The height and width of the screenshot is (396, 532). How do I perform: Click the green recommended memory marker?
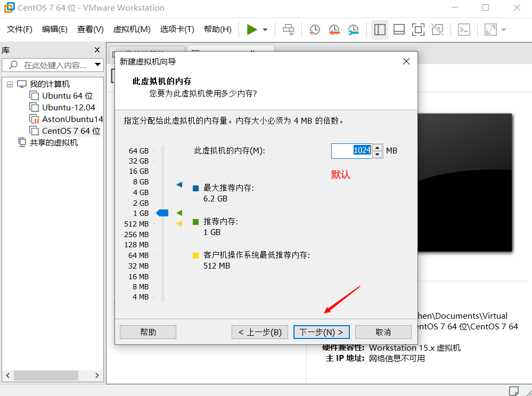pyautogui.click(x=179, y=213)
